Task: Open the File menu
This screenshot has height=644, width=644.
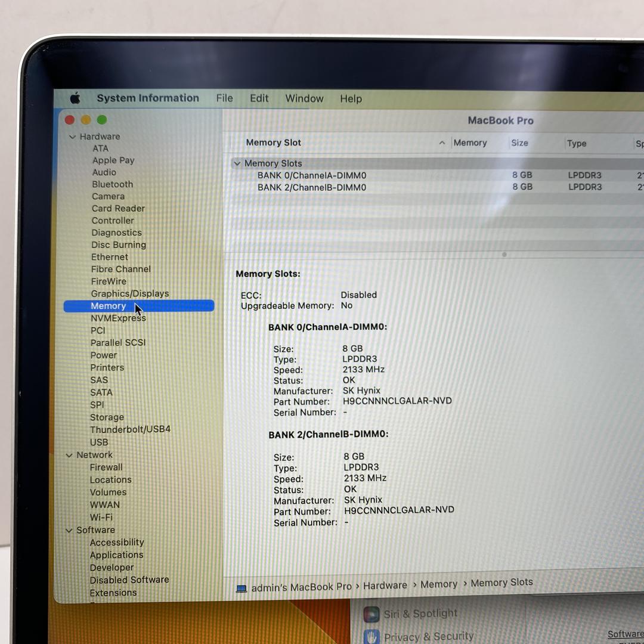Action: [x=224, y=98]
